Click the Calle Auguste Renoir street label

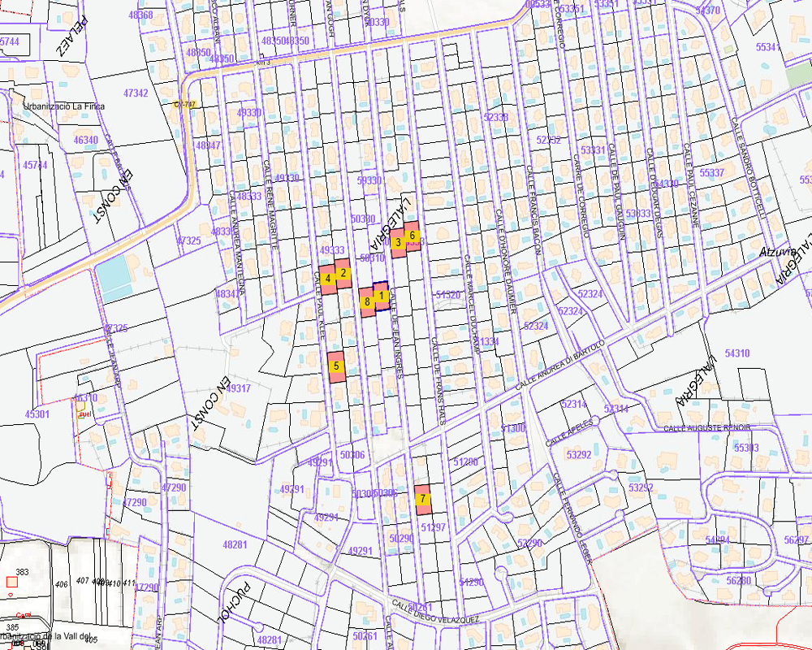(x=706, y=428)
